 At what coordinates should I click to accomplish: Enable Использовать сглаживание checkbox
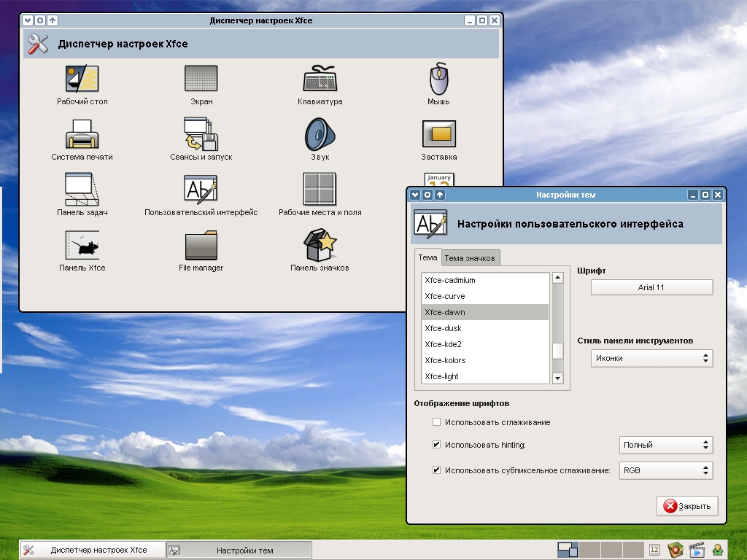pyautogui.click(x=436, y=422)
